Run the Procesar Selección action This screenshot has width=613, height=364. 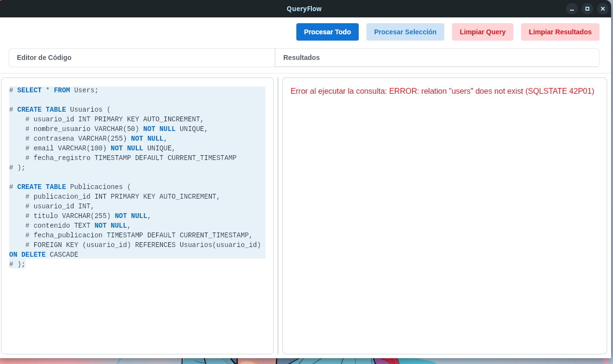(x=405, y=32)
